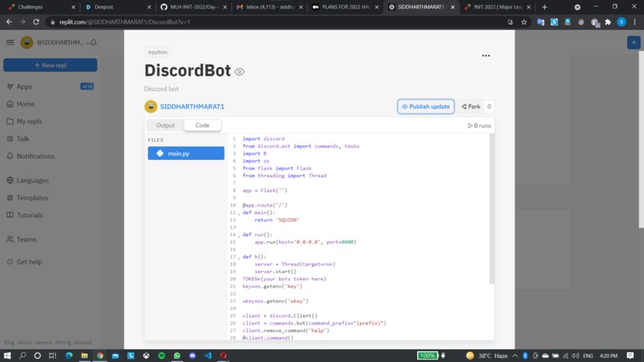Collapse the def b() code fold arrow
The width and height of the screenshot is (644, 362).
239,258
